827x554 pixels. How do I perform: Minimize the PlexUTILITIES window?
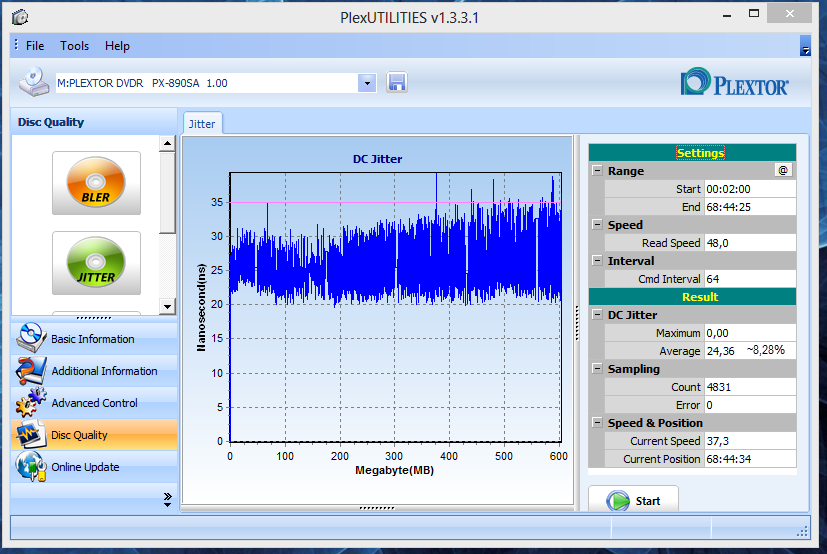pos(727,14)
